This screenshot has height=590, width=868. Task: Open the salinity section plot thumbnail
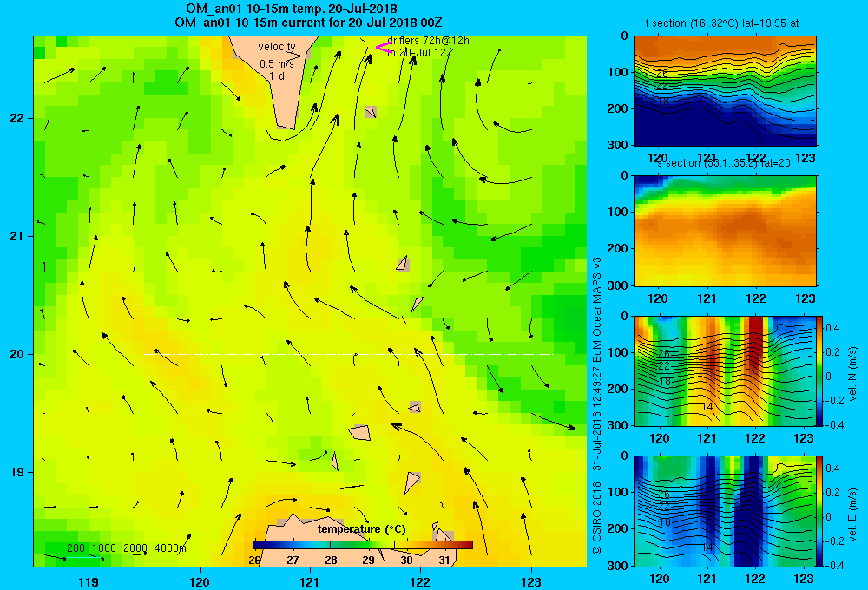click(725, 231)
